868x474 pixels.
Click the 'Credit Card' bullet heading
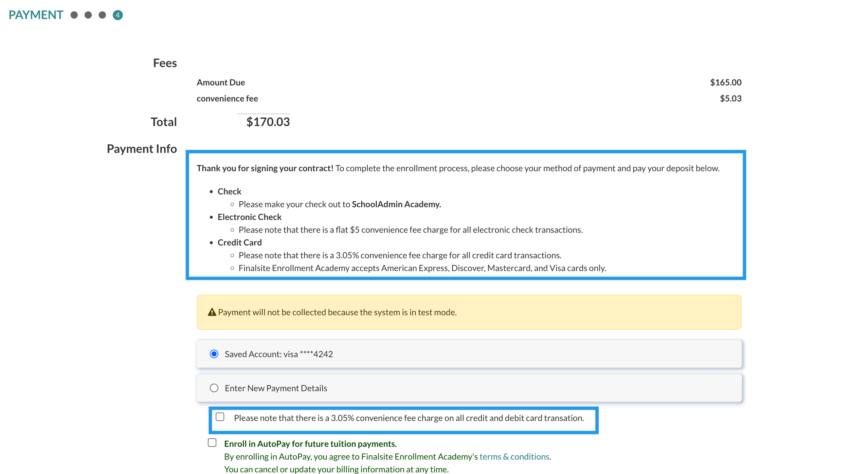pos(239,243)
